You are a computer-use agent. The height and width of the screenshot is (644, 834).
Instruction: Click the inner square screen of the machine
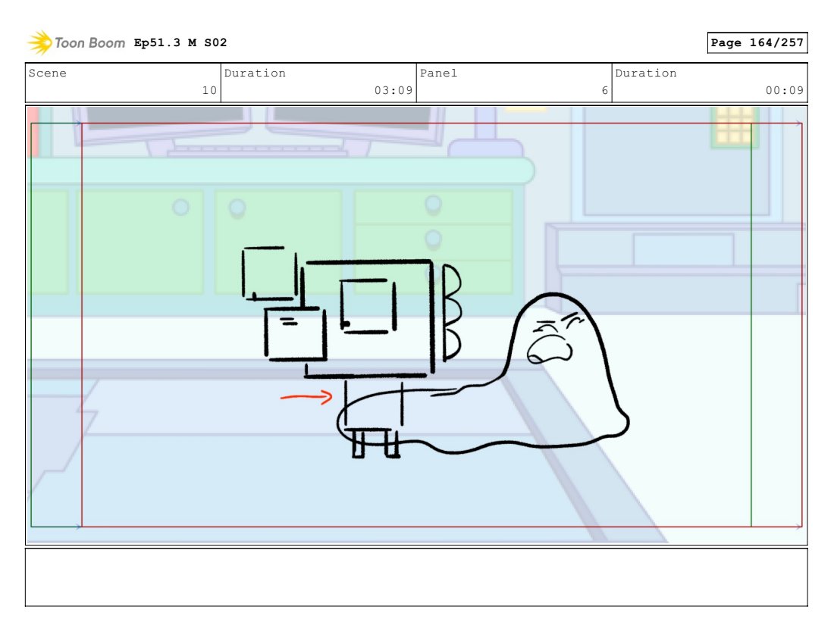[368, 305]
